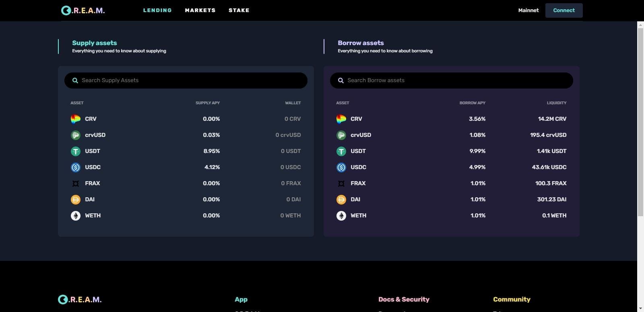The width and height of the screenshot is (644, 312).
Task: Click the USDT icon in Supply assets
Action: point(76,151)
